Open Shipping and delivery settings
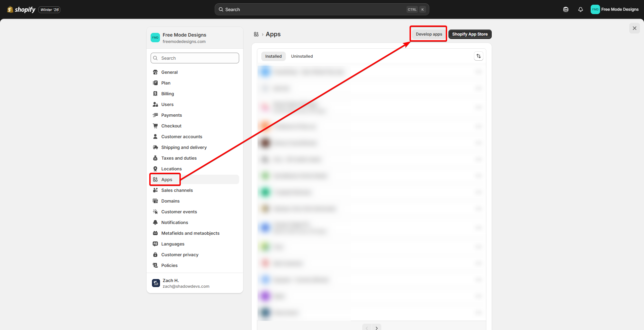 [184, 147]
